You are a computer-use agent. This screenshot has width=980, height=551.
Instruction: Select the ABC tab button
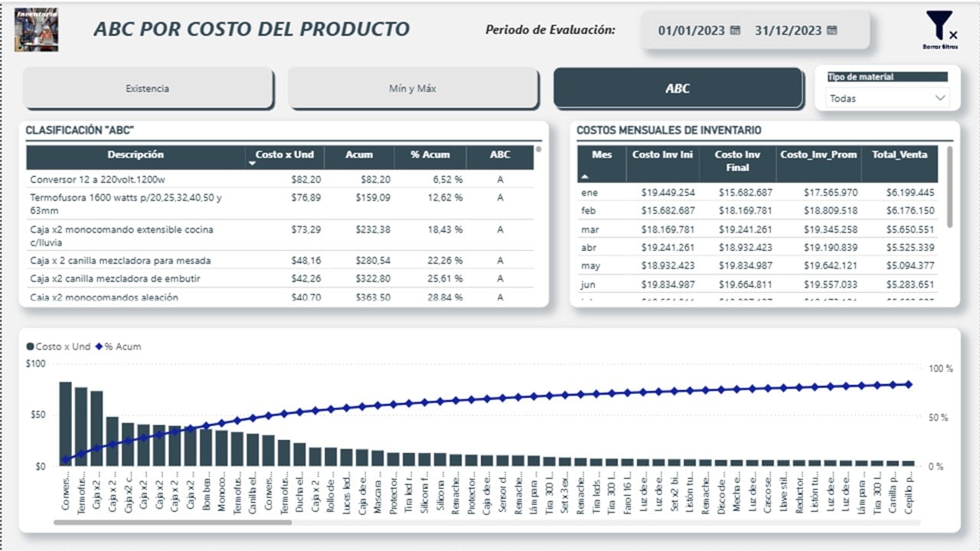[x=678, y=89]
